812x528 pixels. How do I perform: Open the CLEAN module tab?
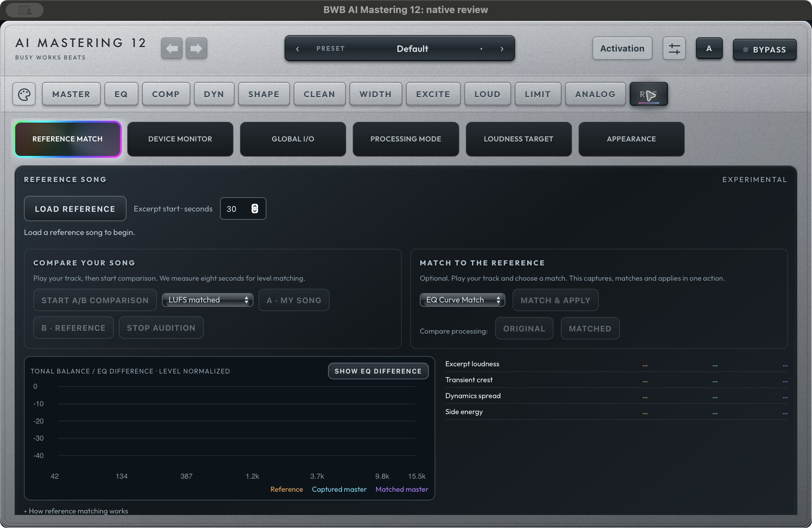click(319, 94)
